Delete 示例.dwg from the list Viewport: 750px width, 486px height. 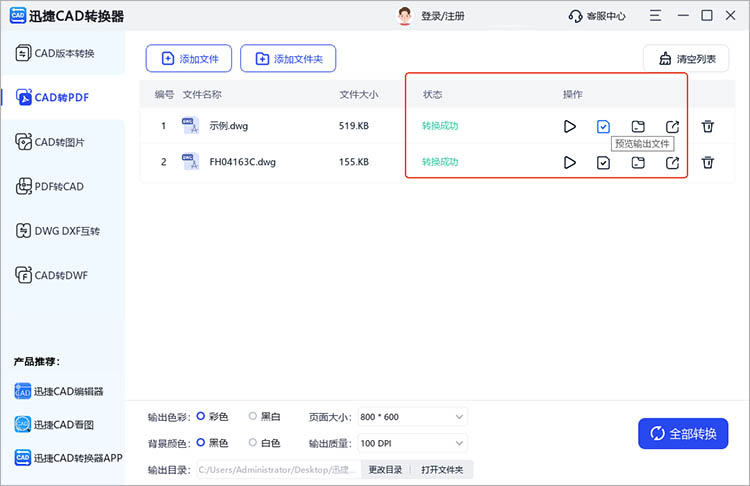707,126
